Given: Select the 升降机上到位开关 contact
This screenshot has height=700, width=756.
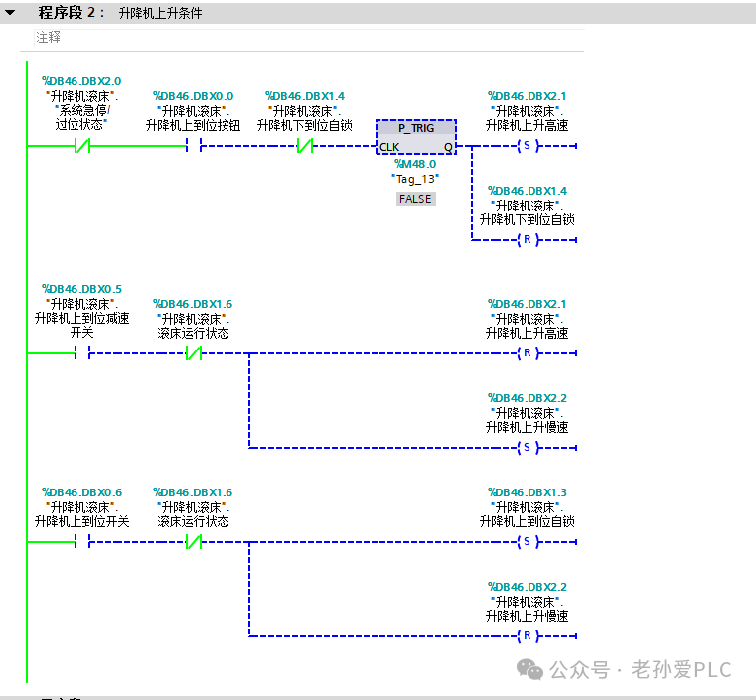Looking at the screenshot, I should click(82, 542).
